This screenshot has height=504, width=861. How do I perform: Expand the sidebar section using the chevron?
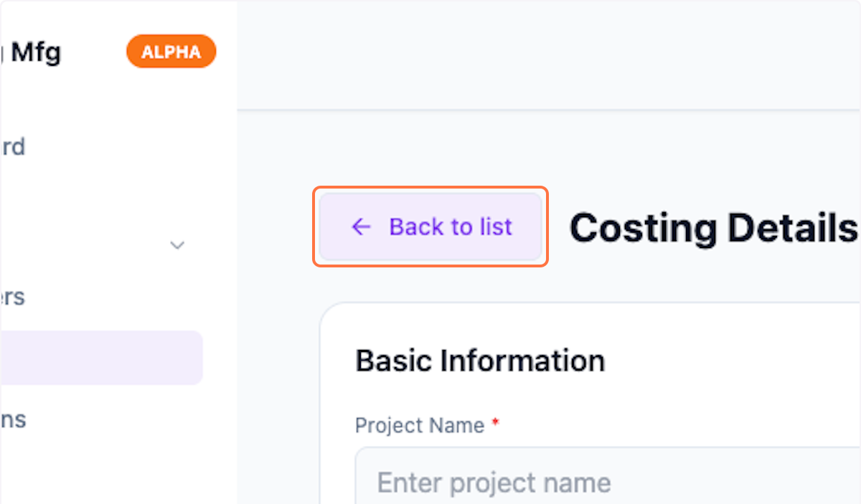(x=177, y=245)
